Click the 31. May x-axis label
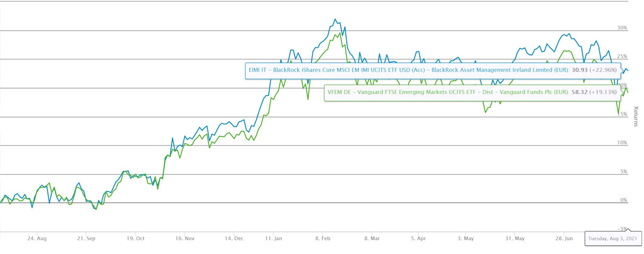 [515, 239]
